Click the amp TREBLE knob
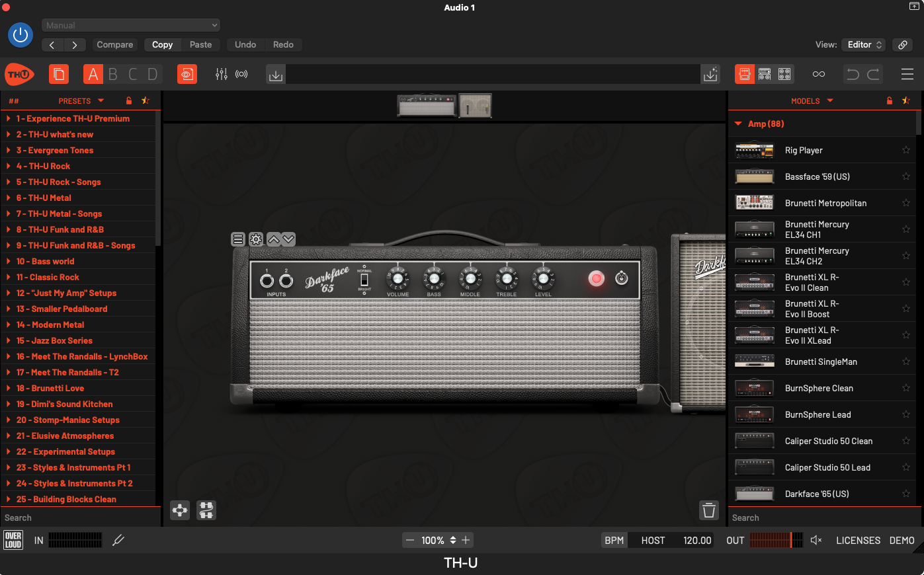 (507, 279)
